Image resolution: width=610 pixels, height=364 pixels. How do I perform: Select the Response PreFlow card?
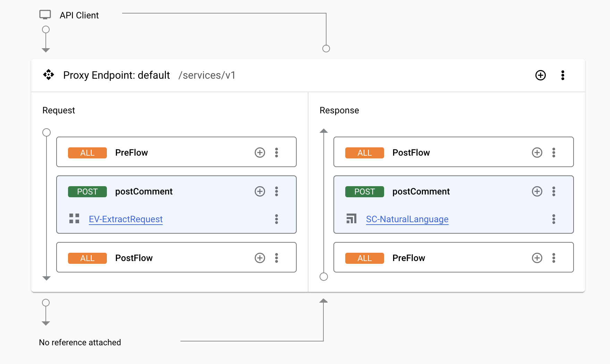[454, 257]
